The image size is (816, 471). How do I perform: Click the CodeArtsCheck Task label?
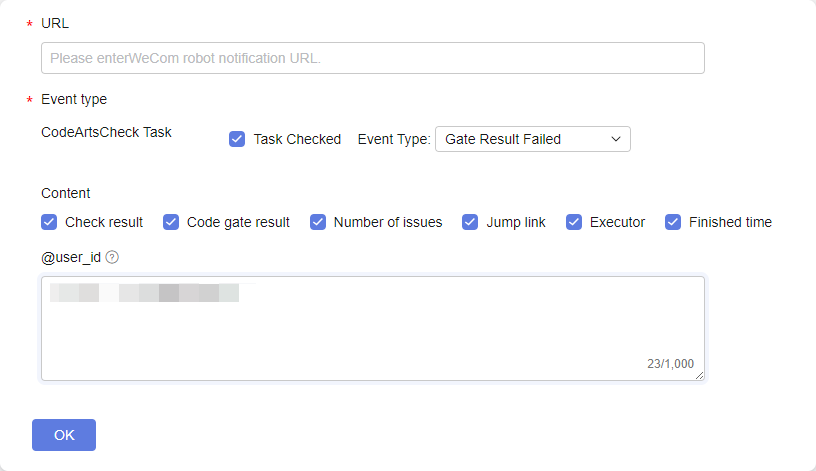[x=106, y=132]
